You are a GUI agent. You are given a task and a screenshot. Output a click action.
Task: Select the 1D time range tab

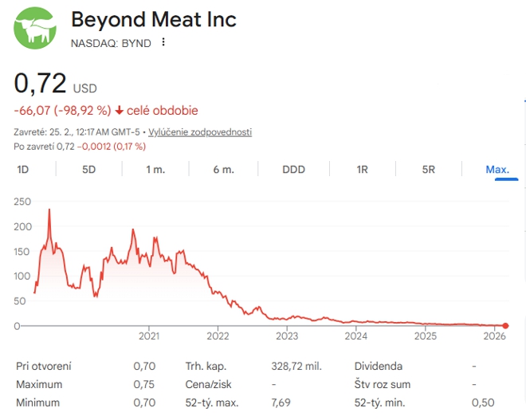tap(23, 169)
